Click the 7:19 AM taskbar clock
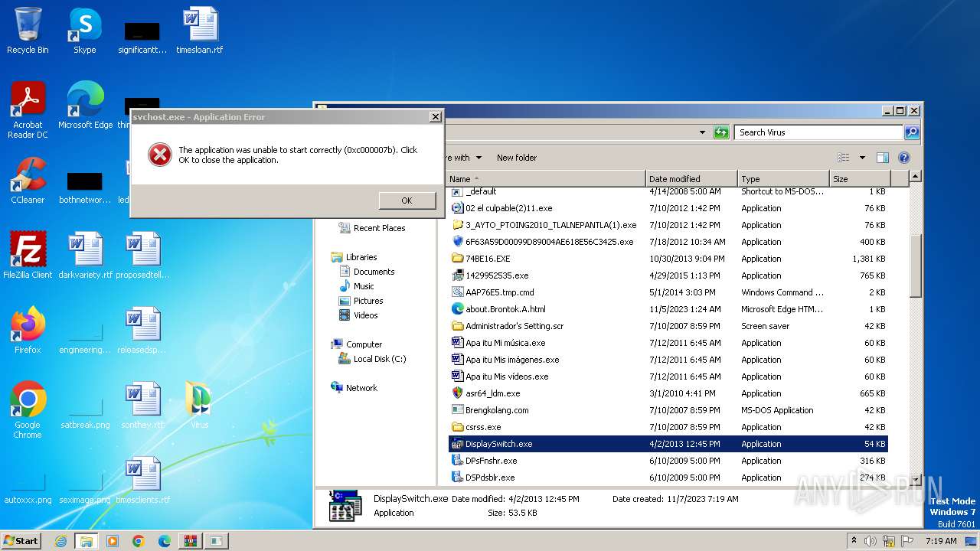This screenshot has height=551, width=980. (941, 540)
